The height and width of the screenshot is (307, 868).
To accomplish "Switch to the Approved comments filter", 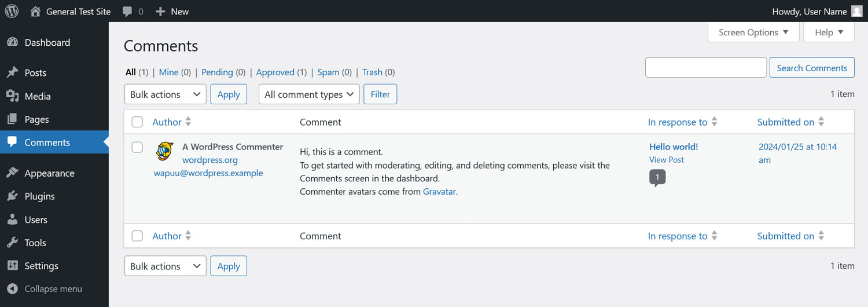I will coord(275,72).
